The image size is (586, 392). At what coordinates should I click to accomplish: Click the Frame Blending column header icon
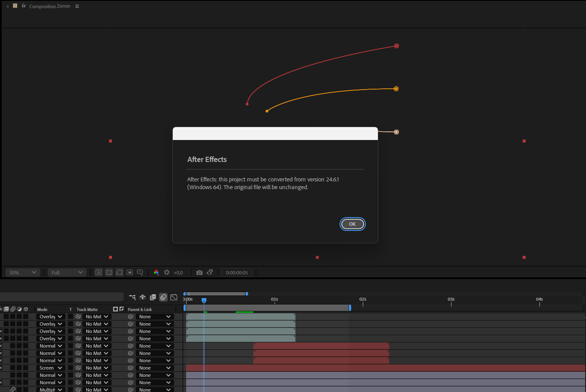[x=6, y=309]
